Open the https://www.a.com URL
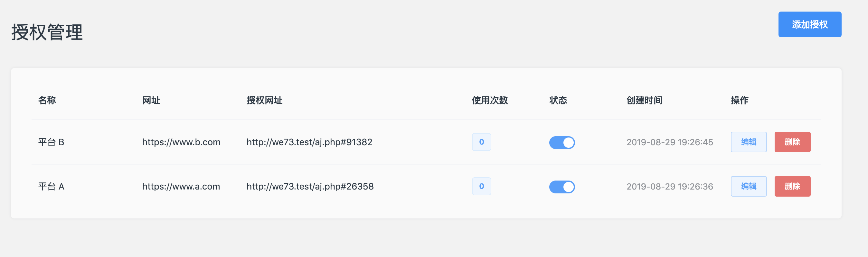Viewport: 868px width, 257px height. click(x=181, y=187)
